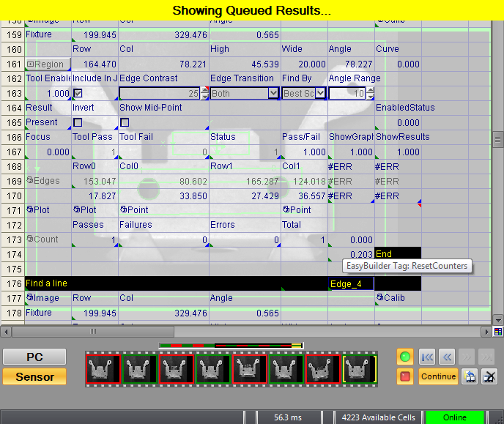Select the first red-bordered filmstrip thumbnail

103,368
